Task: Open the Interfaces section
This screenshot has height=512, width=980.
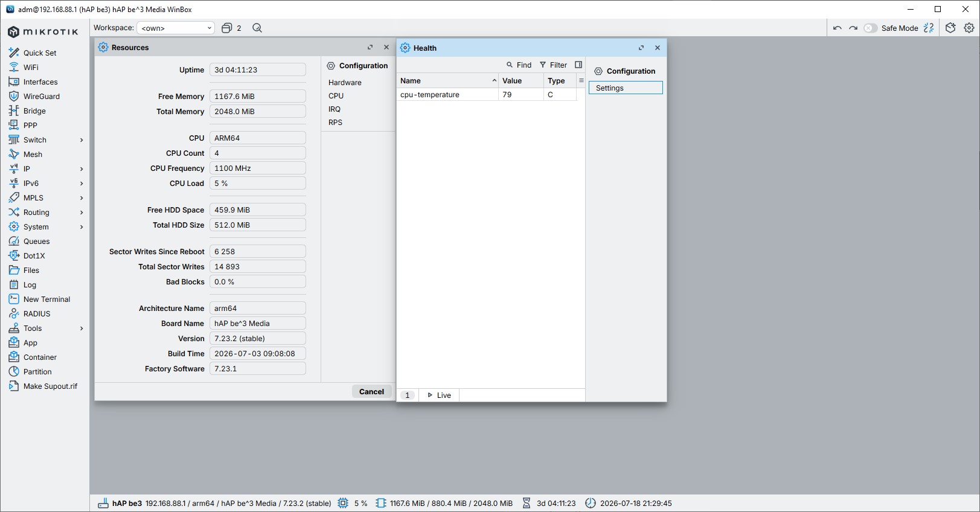Action: click(x=40, y=82)
